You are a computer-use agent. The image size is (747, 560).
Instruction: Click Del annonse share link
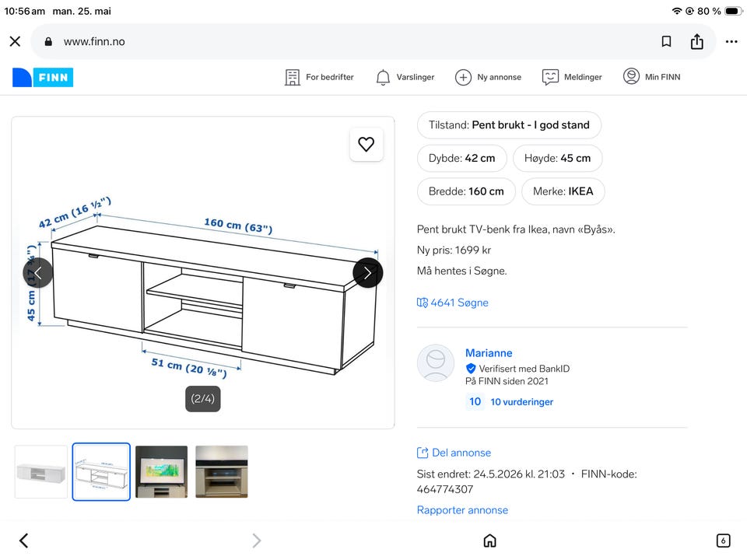pyautogui.click(x=454, y=453)
